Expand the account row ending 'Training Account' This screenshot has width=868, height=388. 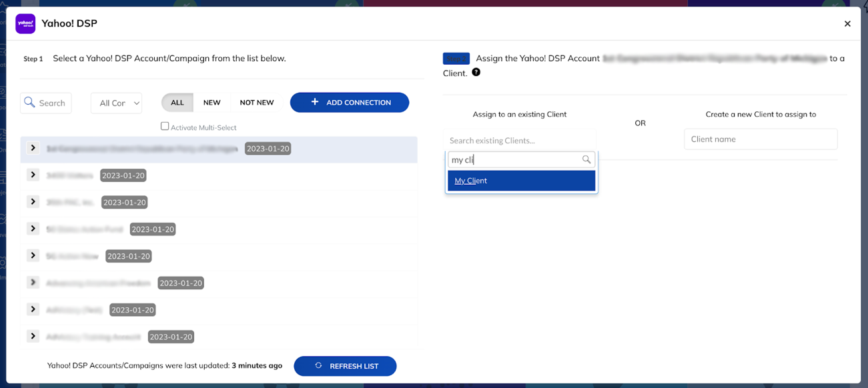(33, 336)
